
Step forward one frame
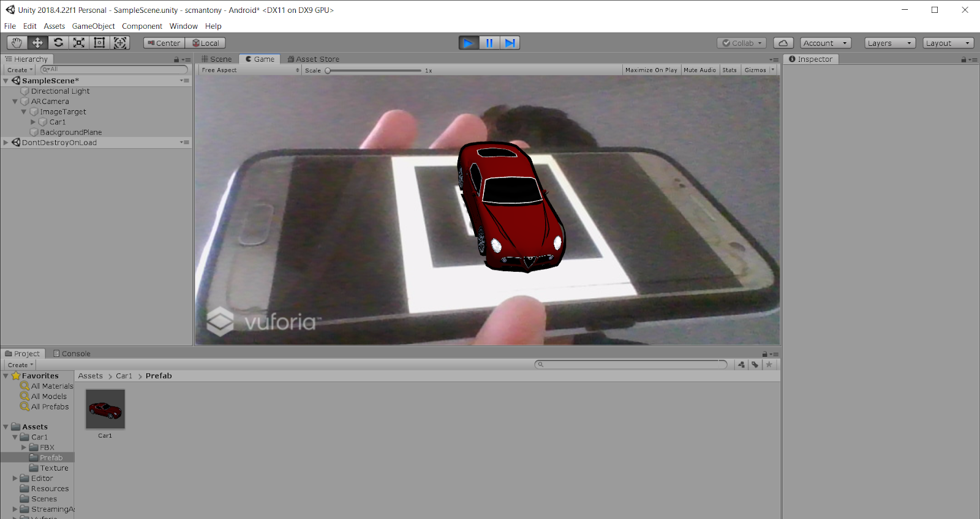510,43
